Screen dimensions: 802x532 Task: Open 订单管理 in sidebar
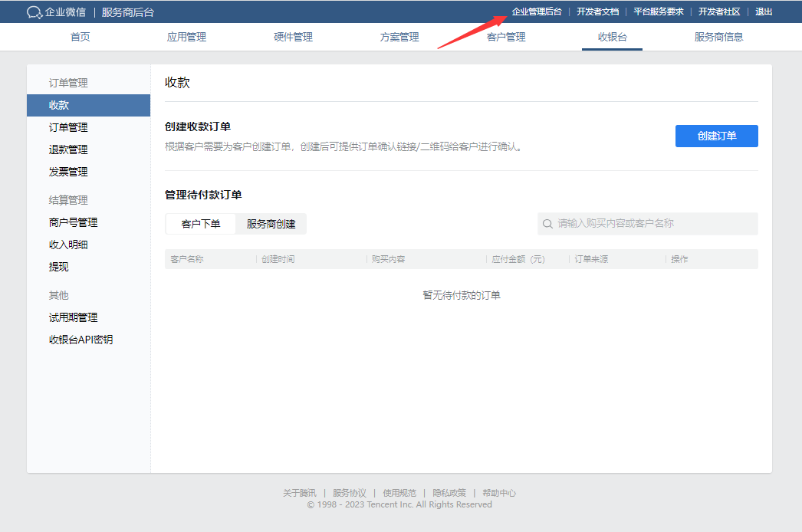pos(68,127)
